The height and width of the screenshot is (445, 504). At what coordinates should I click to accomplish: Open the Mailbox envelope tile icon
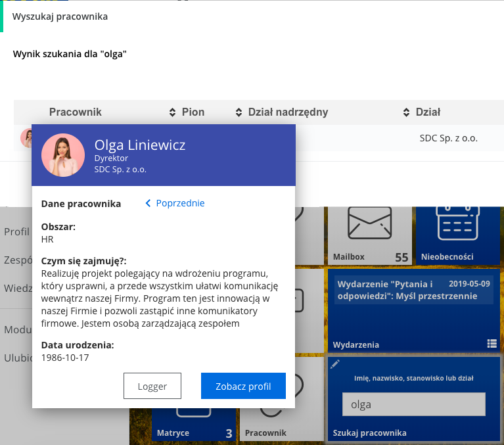click(369, 223)
